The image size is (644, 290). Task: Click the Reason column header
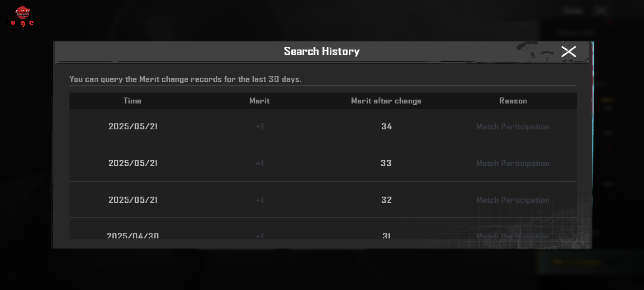pyautogui.click(x=513, y=101)
